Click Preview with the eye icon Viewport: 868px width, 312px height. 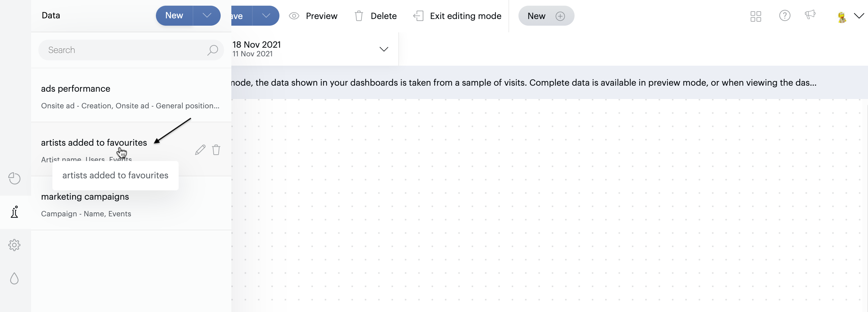coord(313,16)
